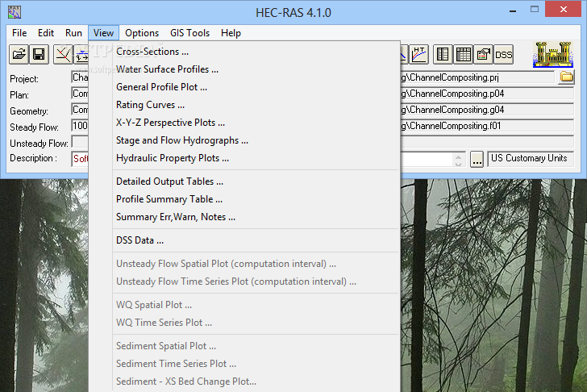This screenshot has height=392, width=587.
Task: Open the Edit menu
Action: pos(46,33)
